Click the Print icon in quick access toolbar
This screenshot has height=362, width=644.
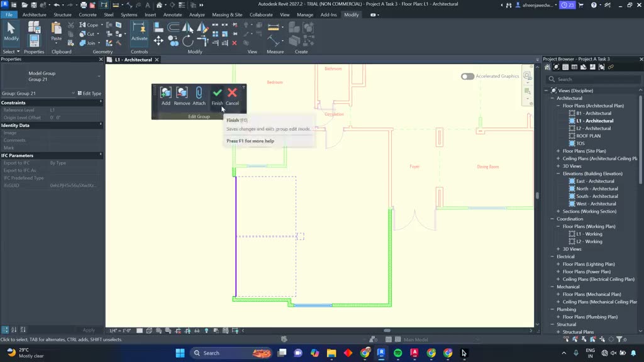(84, 5)
